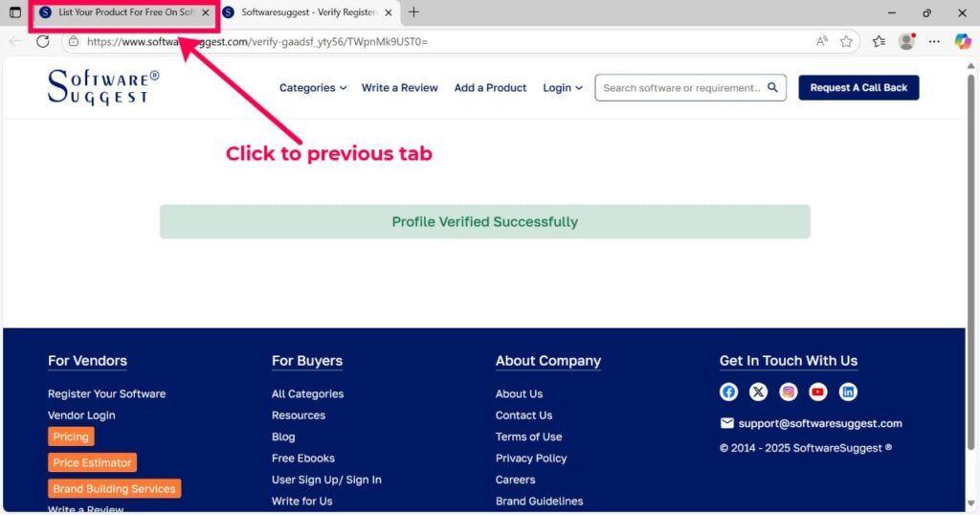Open Privacy Policy link
This screenshot has width=980, height=515.
[x=531, y=459]
